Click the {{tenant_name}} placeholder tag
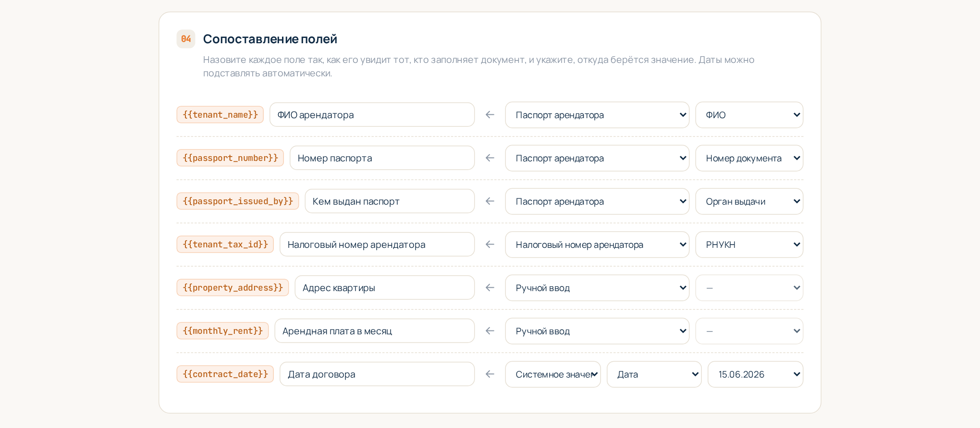The image size is (980, 428). point(220,115)
